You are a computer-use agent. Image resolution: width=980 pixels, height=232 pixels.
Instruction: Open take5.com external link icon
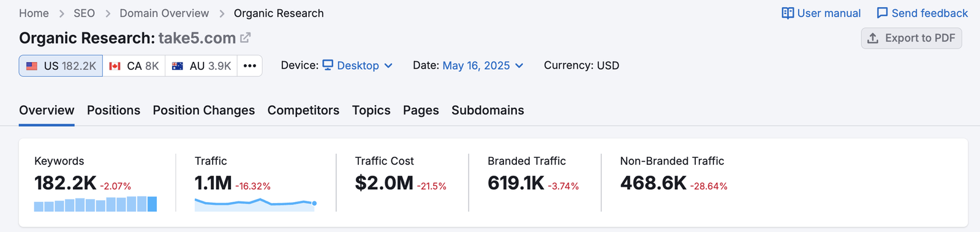(x=245, y=37)
